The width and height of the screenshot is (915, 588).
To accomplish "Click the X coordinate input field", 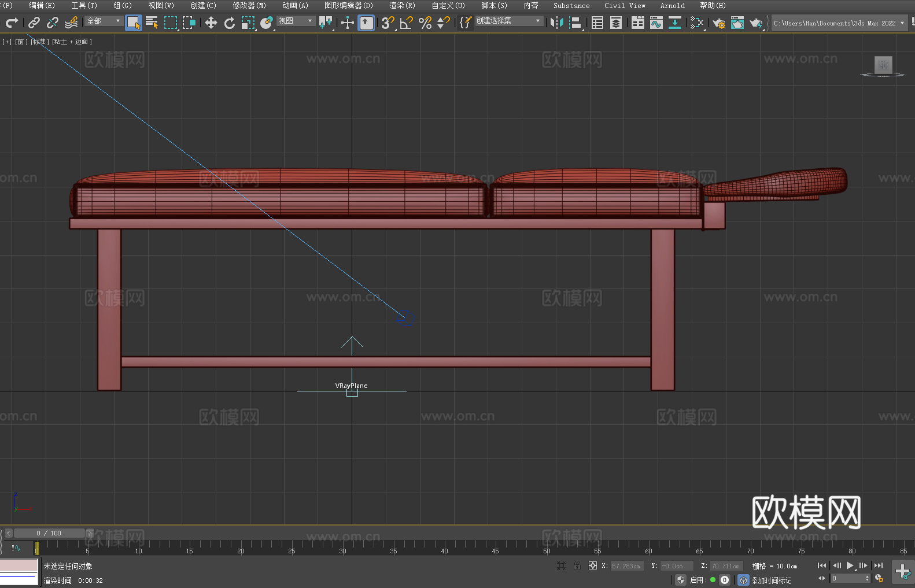I will [626, 566].
